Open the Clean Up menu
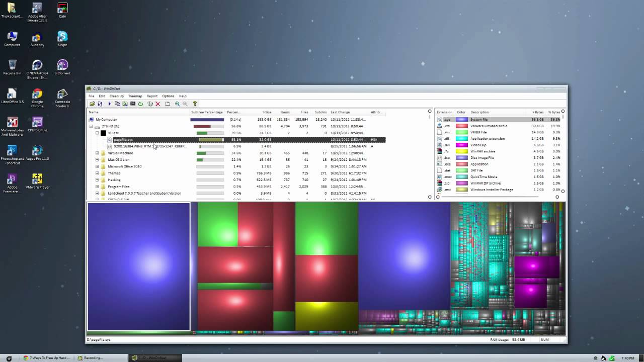 pos(116,96)
